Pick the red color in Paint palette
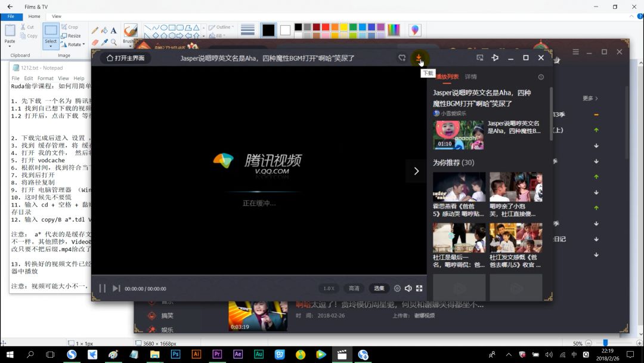The image size is (644, 363). coord(326,27)
